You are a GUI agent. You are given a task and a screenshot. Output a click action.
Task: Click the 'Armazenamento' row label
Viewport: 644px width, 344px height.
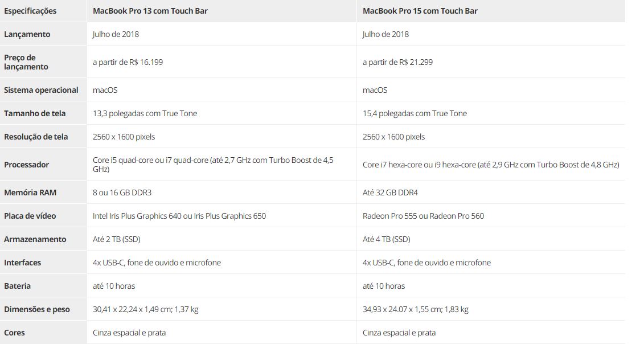[35, 239]
